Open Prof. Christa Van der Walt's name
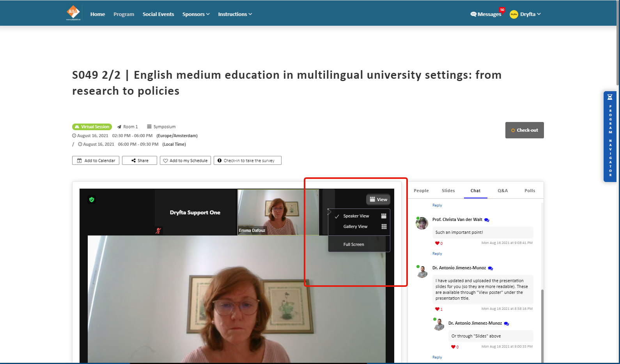The image size is (620, 364). pyautogui.click(x=457, y=219)
